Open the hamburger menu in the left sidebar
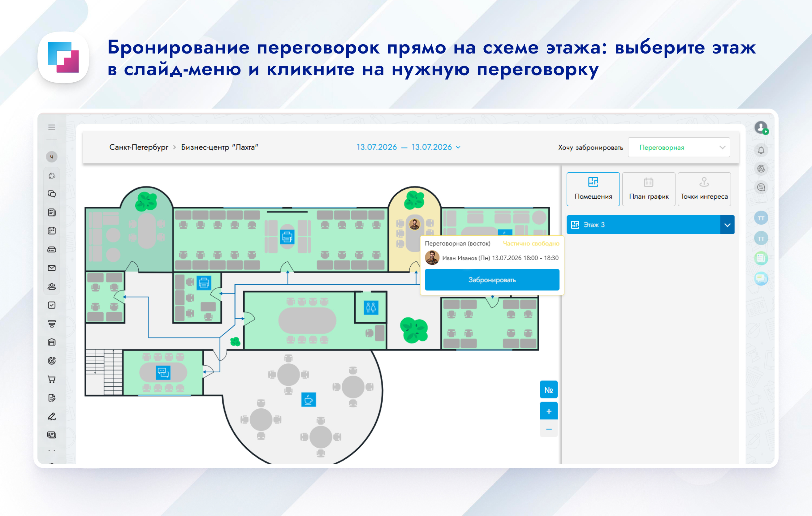Image resolution: width=812 pixels, height=516 pixels. 52,127
